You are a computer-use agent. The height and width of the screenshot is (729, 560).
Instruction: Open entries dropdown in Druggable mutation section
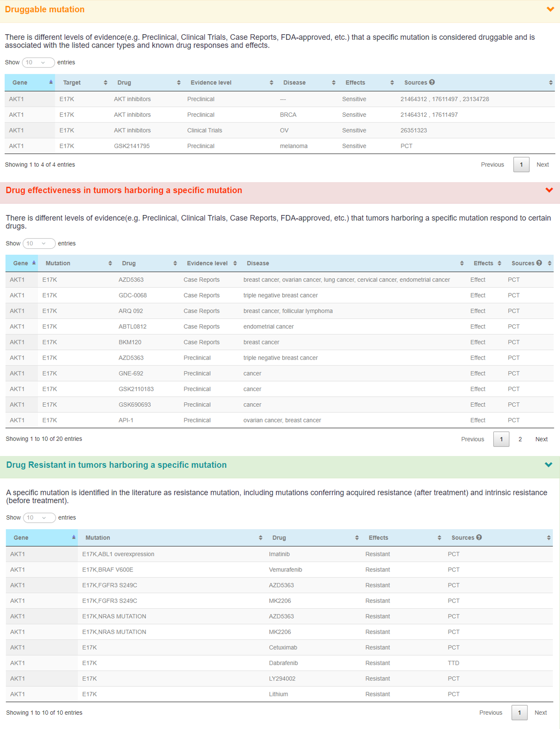pos(38,62)
